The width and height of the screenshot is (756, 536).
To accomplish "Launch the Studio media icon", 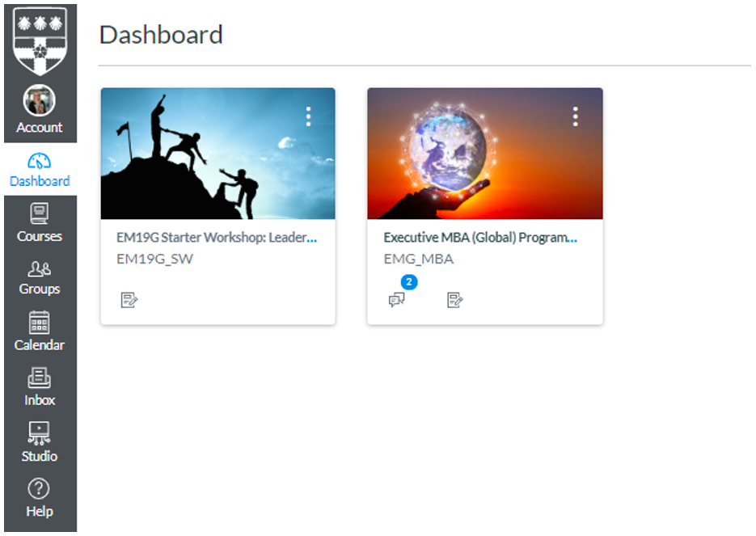I will pyautogui.click(x=39, y=434).
